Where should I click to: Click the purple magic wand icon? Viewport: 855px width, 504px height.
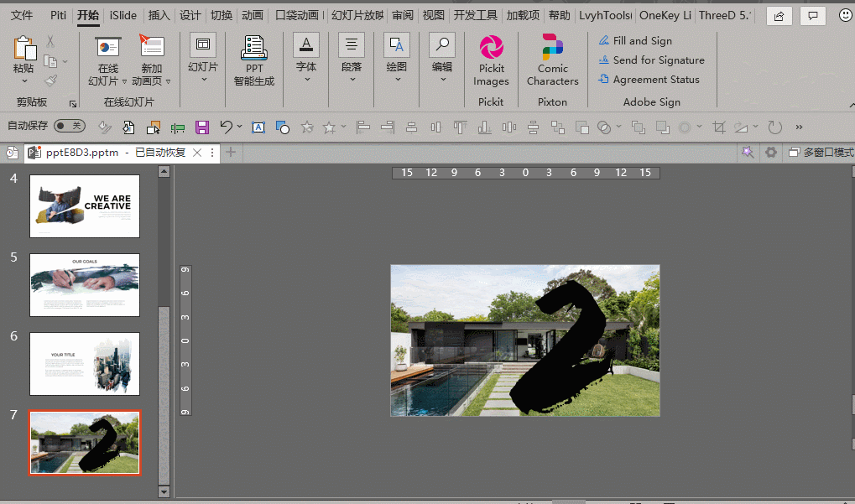coord(748,152)
